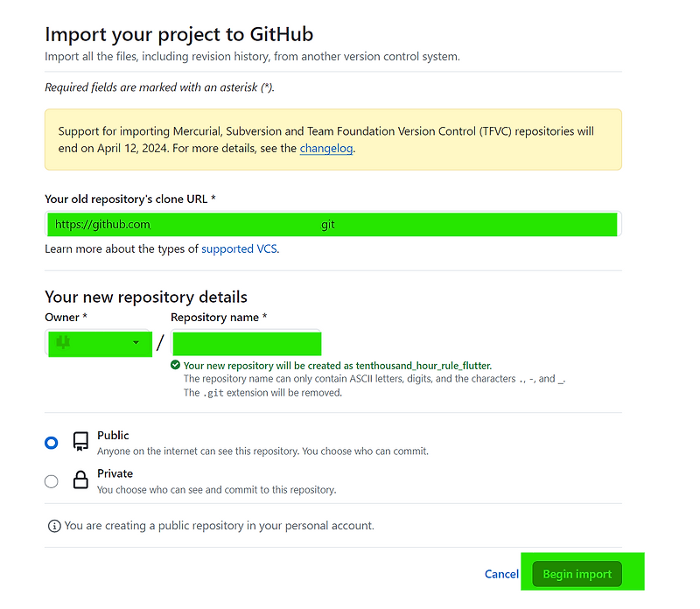The width and height of the screenshot is (700, 609).
Task: Click the green check circle success icon
Action: 176,364
